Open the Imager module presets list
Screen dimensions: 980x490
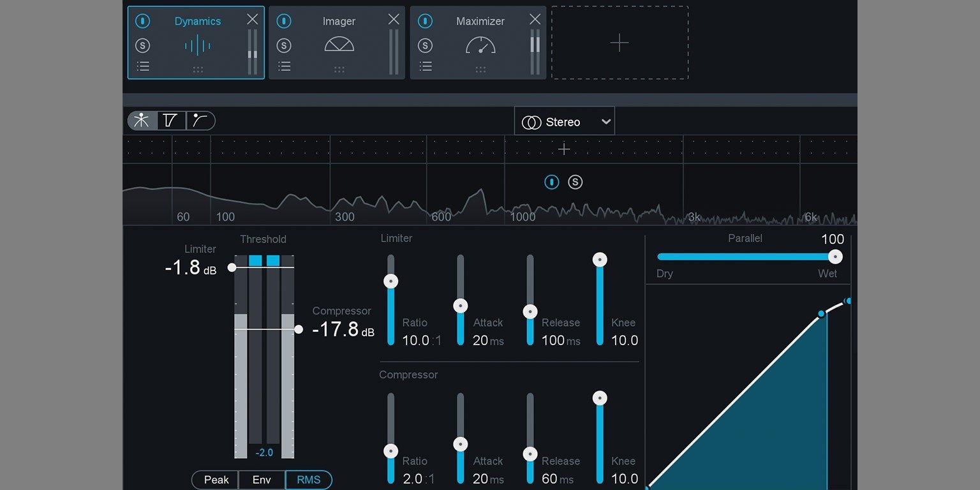click(x=284, y=66)
